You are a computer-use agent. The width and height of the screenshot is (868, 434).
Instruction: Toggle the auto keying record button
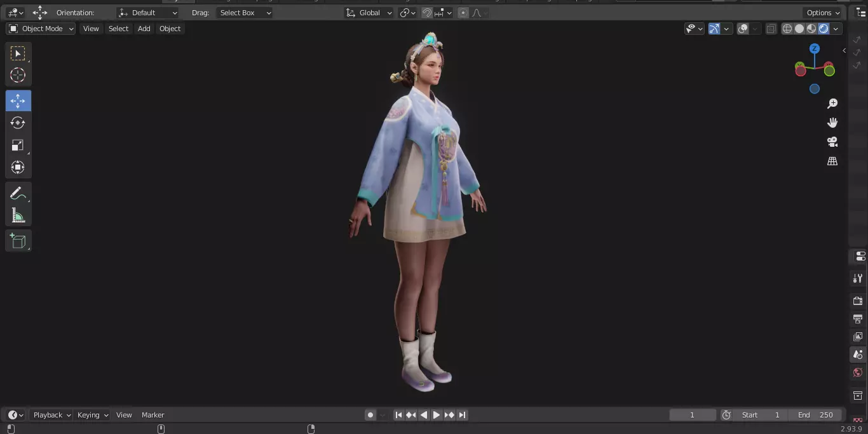[x=370, y=415]
